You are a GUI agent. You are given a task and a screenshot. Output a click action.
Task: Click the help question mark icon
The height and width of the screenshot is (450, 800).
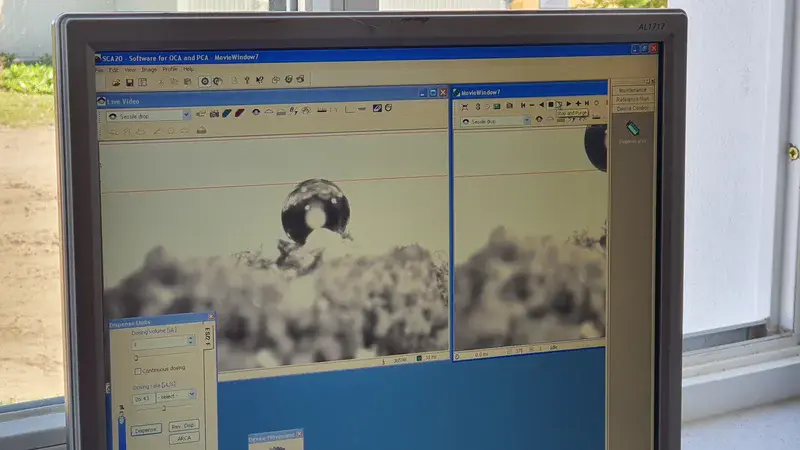tap(247, 80)
